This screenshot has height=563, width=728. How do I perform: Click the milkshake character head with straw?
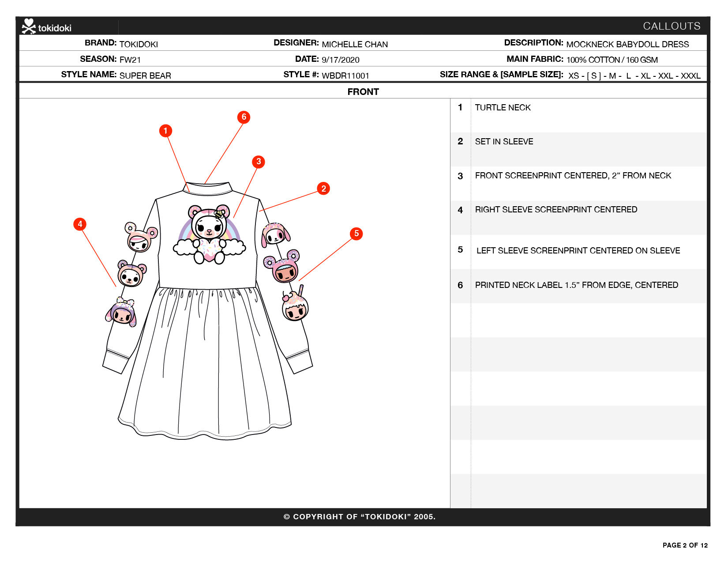[x=295, y=303]
